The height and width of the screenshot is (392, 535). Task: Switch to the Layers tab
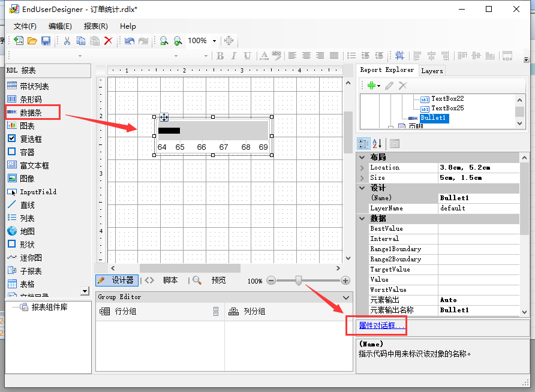(x=432, y=71)
